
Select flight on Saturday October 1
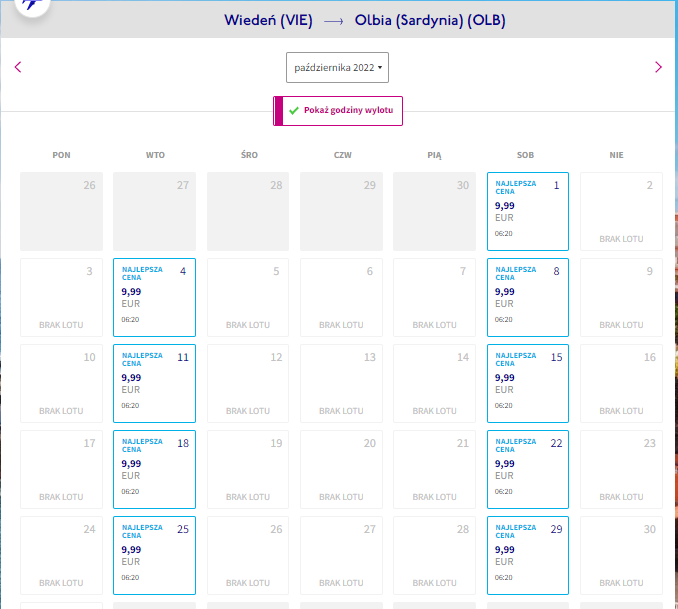pos(528,212)
